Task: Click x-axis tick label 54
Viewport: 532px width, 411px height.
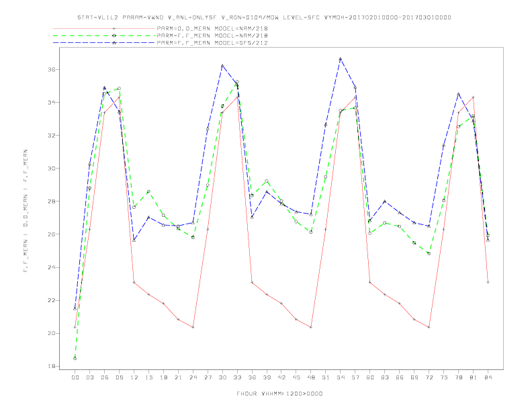Action: click(341, 377)
